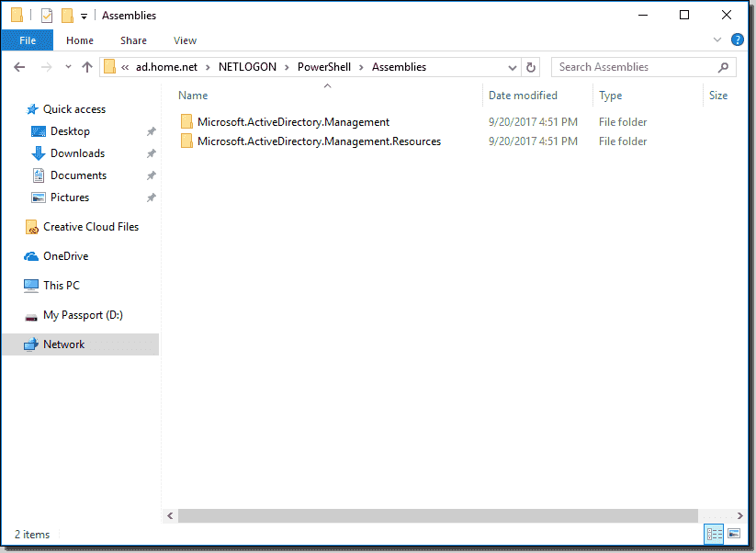Viewport: 756px width, 553px height.
Task: Select Microsoft.ActiveDirectory.Management folder
Action: click(293, 122)
